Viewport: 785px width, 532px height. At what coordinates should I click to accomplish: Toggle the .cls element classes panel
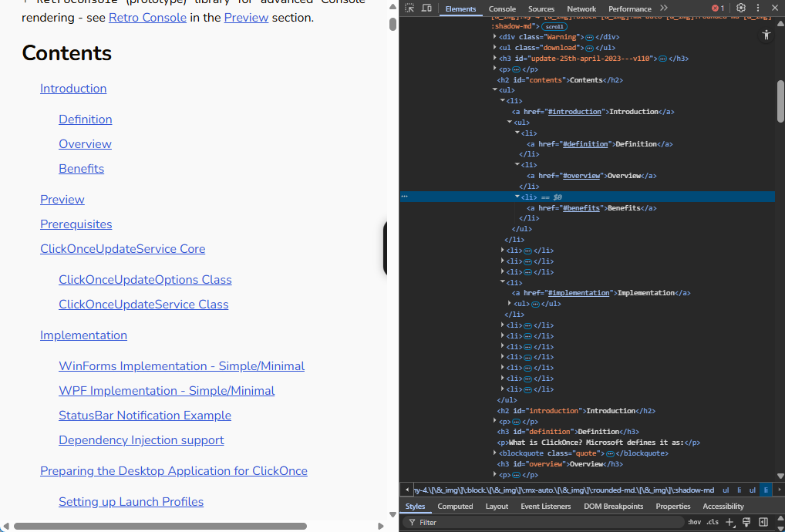click(713, 522)
